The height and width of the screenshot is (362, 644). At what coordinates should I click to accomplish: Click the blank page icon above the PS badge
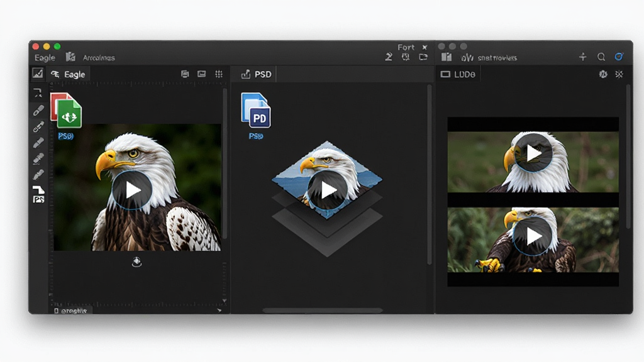[38, 190]
